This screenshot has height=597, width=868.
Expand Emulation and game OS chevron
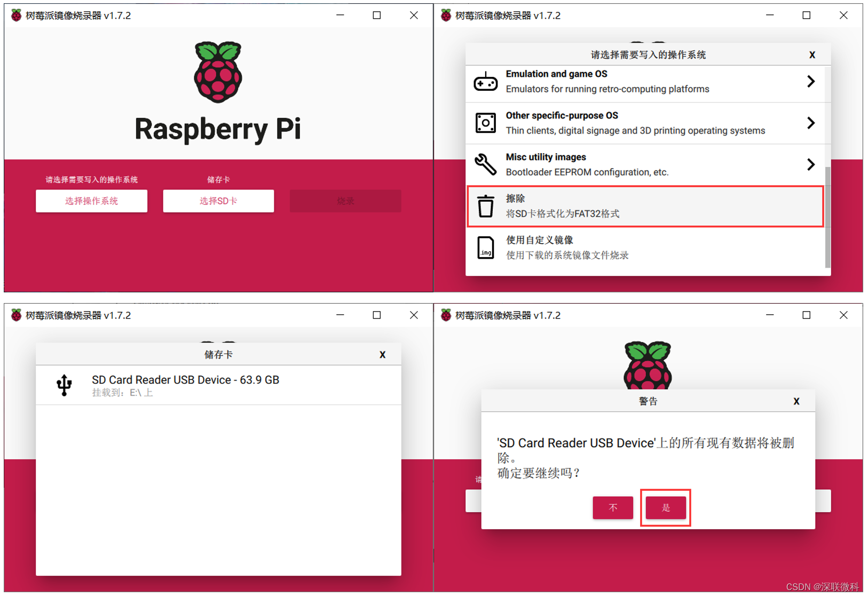pyautogui.click(x=811, y=81)
